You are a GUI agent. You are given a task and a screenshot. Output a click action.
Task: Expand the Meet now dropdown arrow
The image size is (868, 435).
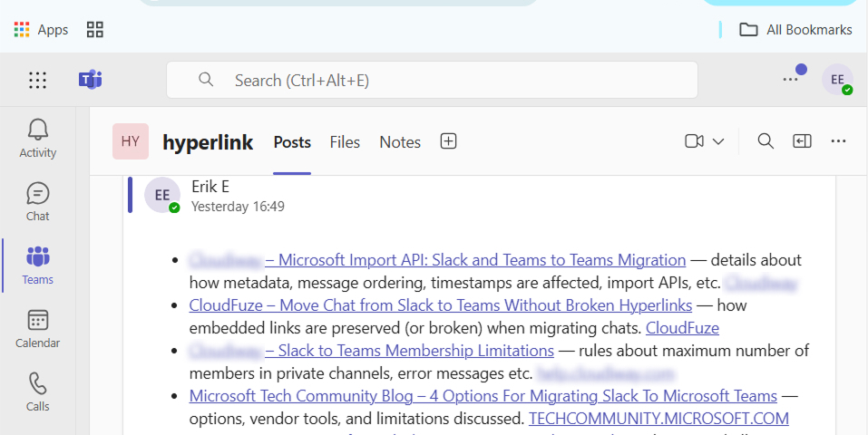pos(718,141)
